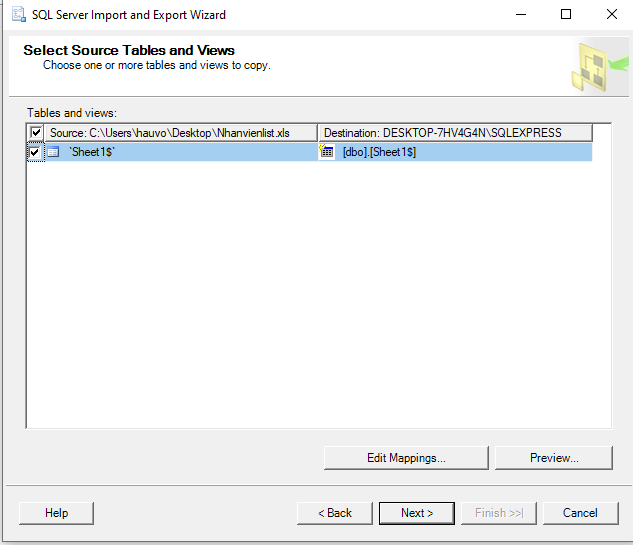This screenshot has width=633, height=545.
Task: Open wizard Help
Action: [x=57, y=513]
